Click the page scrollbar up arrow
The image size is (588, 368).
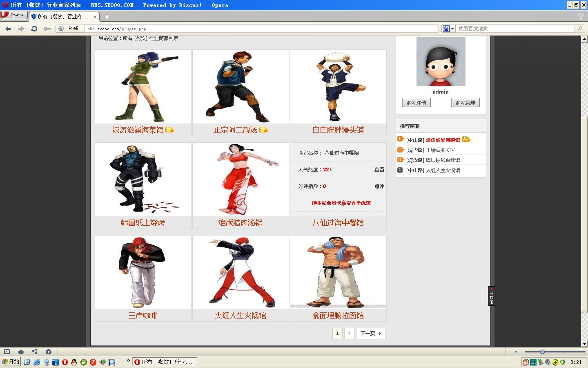pos(584,39)
